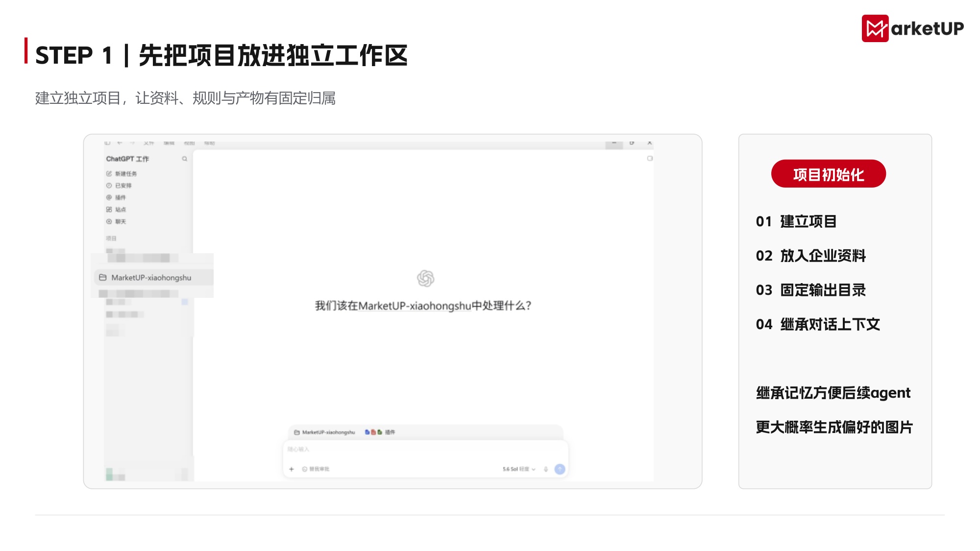Image resolution: width=980 pixels, height=551 pixels.
Task: Click the ChatGPT 工作 sidebar header
Action: pos(127,159)
